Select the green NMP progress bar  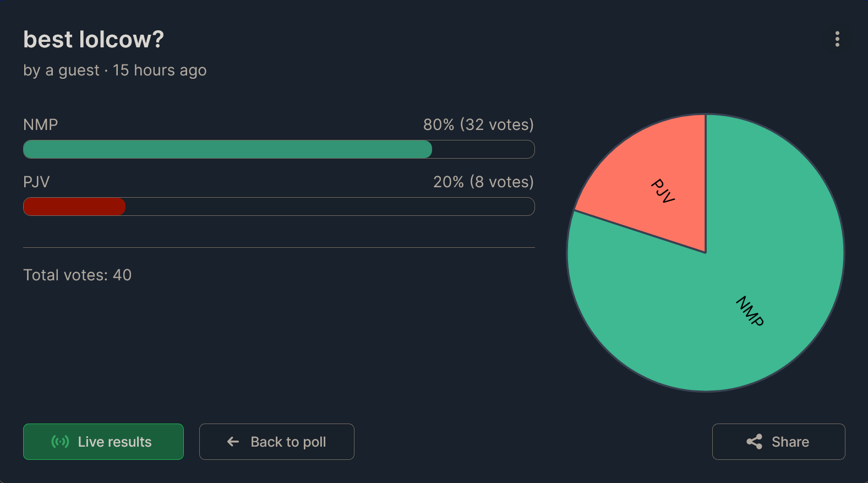tap(228, 149)
